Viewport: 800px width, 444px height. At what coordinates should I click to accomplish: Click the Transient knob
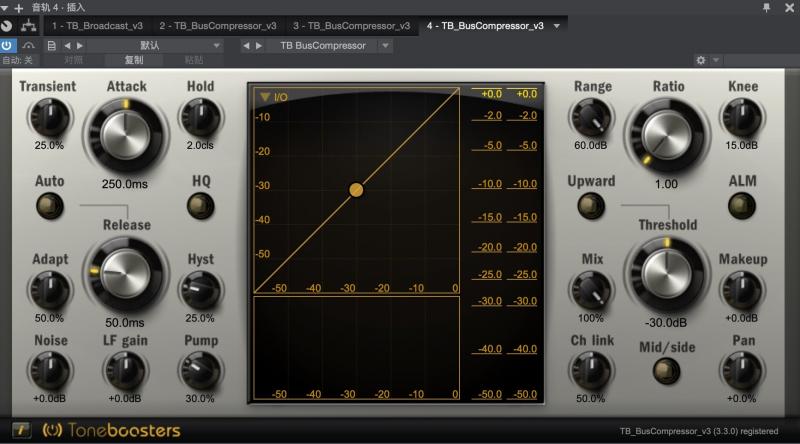pos(49,117)
